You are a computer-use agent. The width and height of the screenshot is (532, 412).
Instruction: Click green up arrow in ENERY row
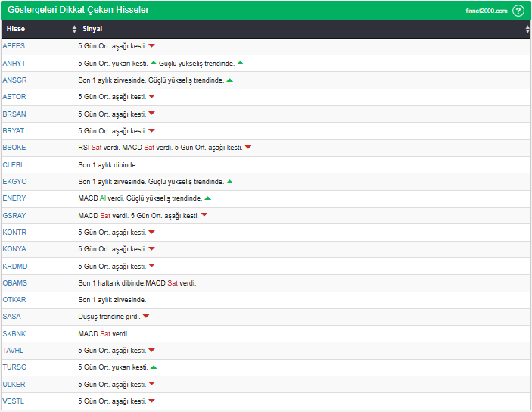[207, 198]
